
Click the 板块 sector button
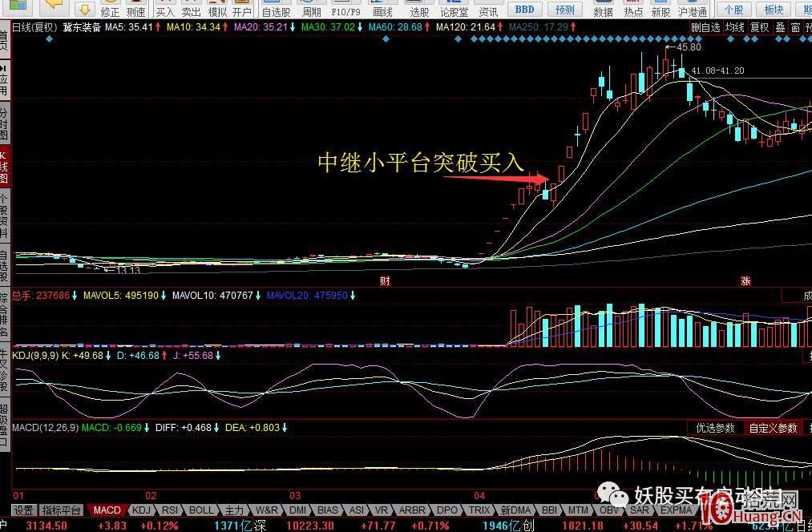(774, 9)
